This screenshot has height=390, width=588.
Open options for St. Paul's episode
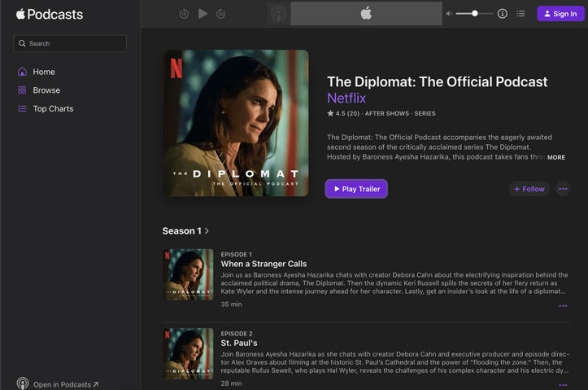[563, 385]
